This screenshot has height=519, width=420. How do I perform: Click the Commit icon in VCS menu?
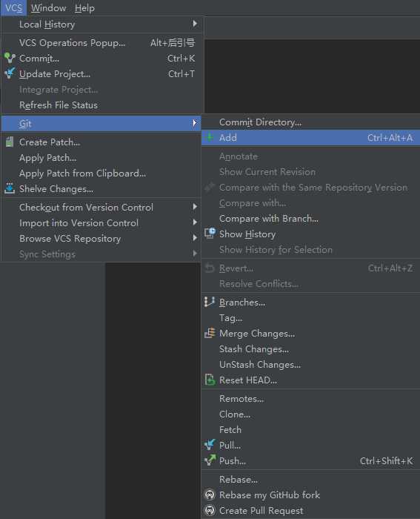[10, 59]
